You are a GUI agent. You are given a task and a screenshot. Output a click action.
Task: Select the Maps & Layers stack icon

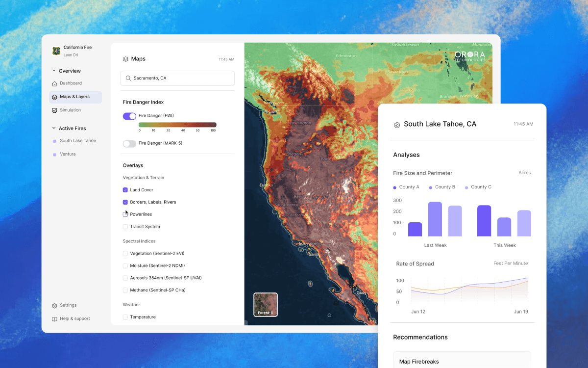[x=54, y=97]
